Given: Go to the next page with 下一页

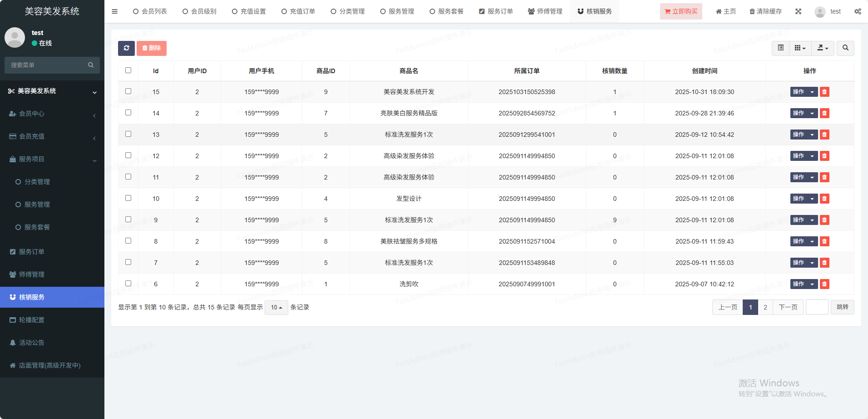Looking at the screenshot, I should tap(788, 307).
